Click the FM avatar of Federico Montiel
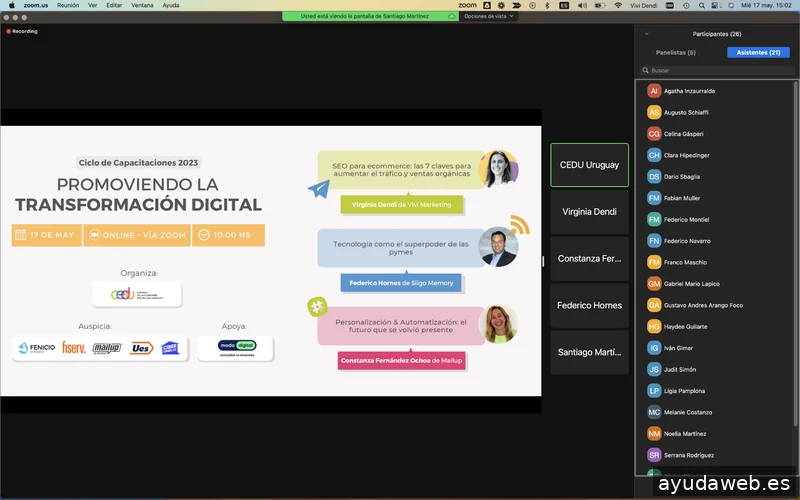Image resolution: width=800 pixels, height=500 pixels. [x=654, y=219]
